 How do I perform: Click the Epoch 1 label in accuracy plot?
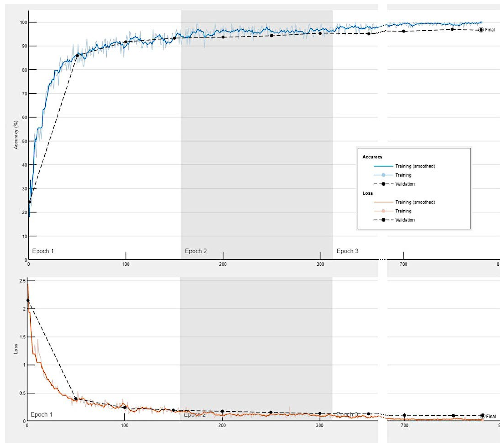(x=43, y=251)
